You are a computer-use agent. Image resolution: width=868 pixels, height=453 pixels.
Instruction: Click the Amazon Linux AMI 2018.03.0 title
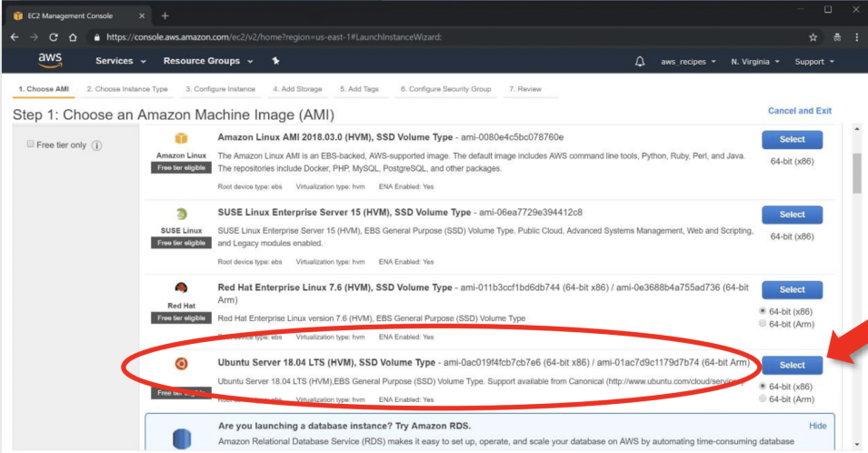(x=334, y=137)
